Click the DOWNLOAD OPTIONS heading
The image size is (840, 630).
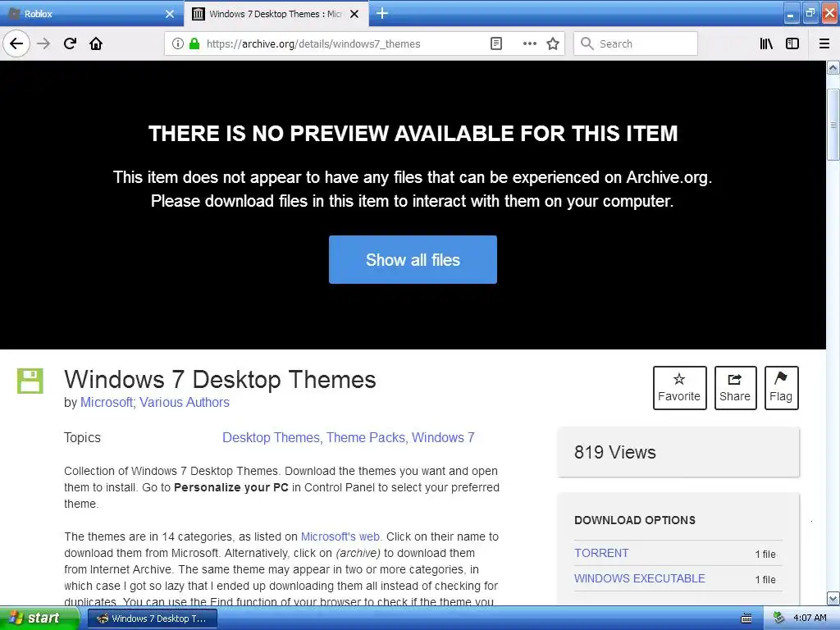click(635, 520)
